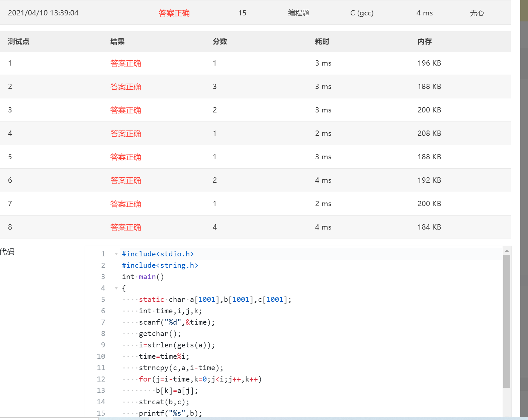
Task: Click the submission status 答案正确 in the top row
Action: point(174,13)
